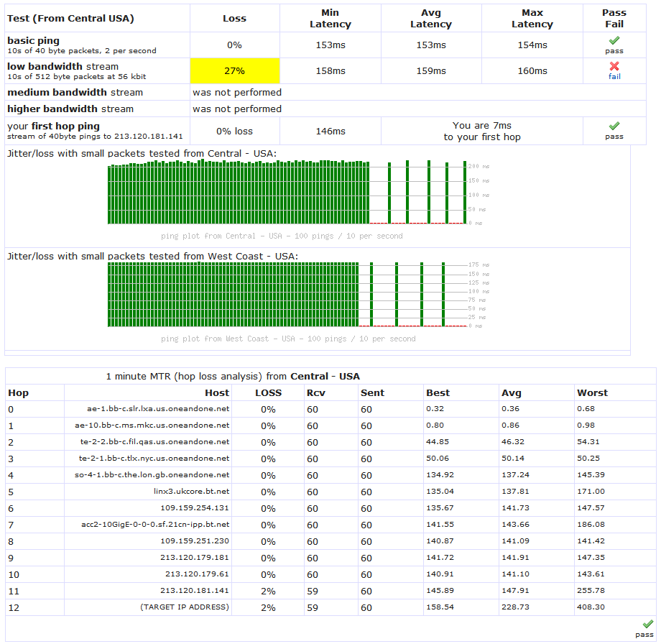
Task: Click the Pass Fail column header
Action: pyautogui.click(x=614, y=18)
